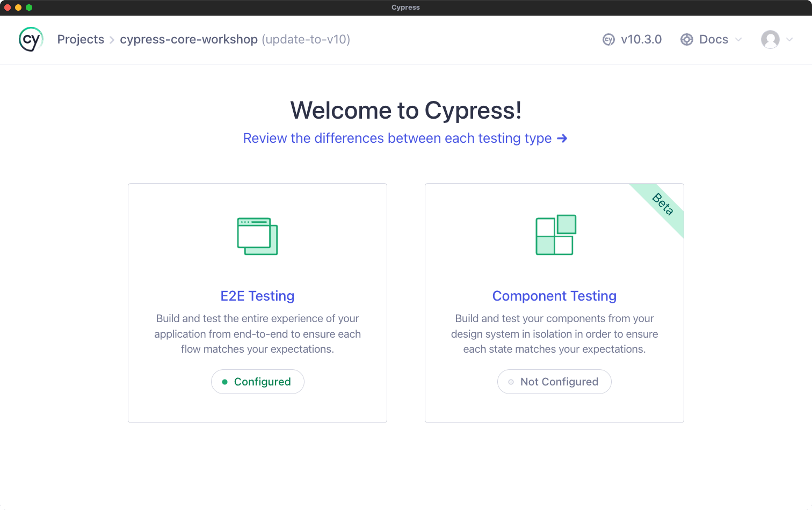Expand the user account dropdown chevron
The width and height of the screenshot is (812, 510).
pyautogui.click(x=789, y=40)
